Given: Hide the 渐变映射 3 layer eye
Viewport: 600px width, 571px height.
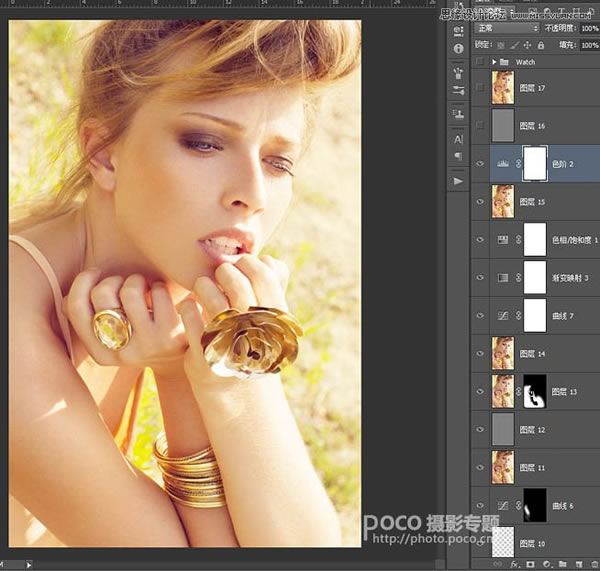Looking at the screenshot, I should click(480, 277).
